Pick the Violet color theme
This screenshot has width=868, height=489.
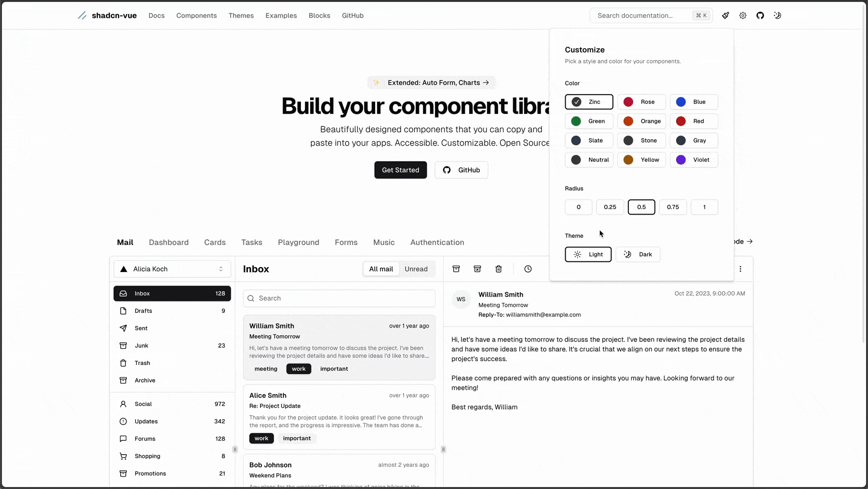click(694, 160)
